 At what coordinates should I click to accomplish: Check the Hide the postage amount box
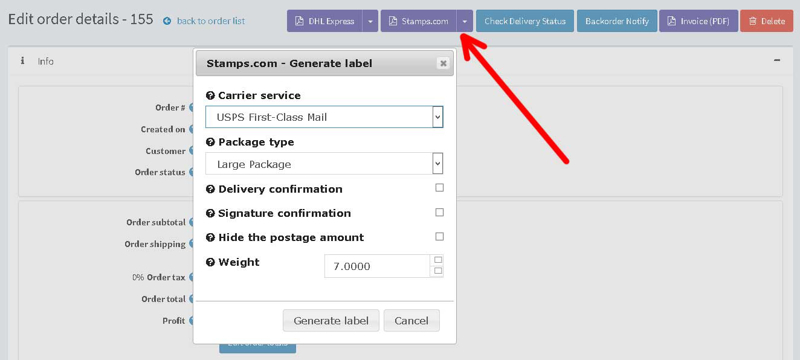click(439, 237)
